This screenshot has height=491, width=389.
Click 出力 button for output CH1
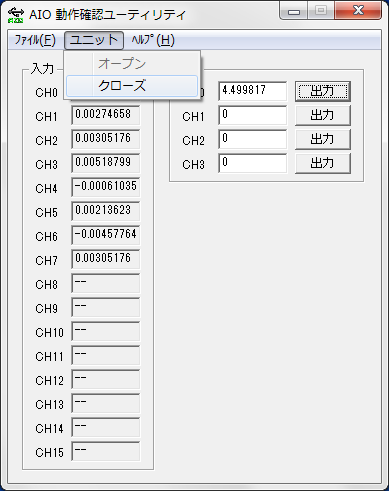(x=323, y=115)
